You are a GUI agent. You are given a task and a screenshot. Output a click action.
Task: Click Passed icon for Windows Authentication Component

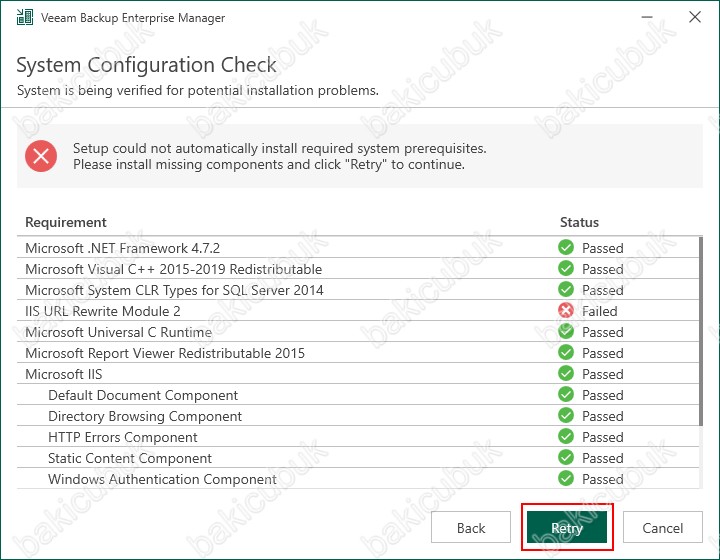(566, 479)
